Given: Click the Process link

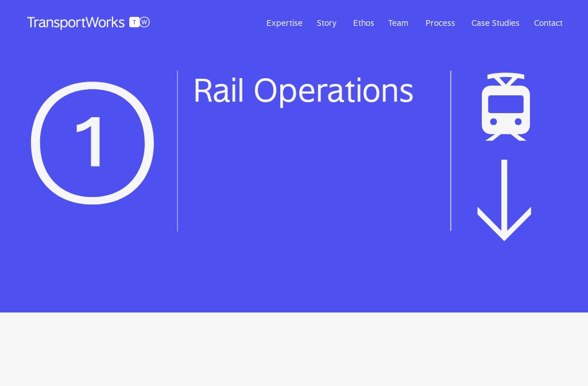Looking at the screenshot, I should pos(440,23).
